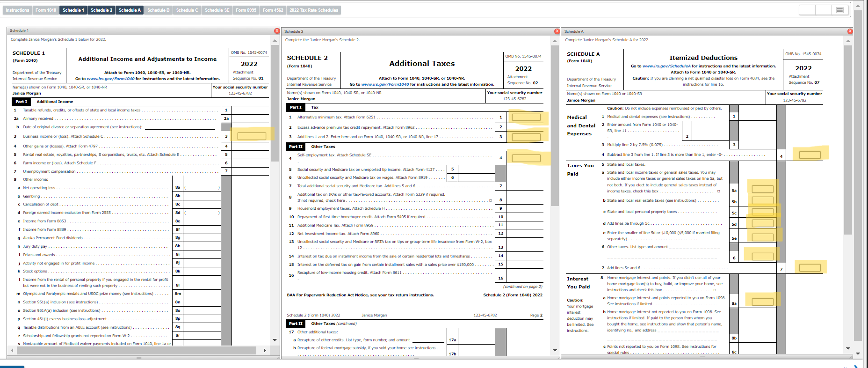Open the Schedule C tab

[187, 10]
